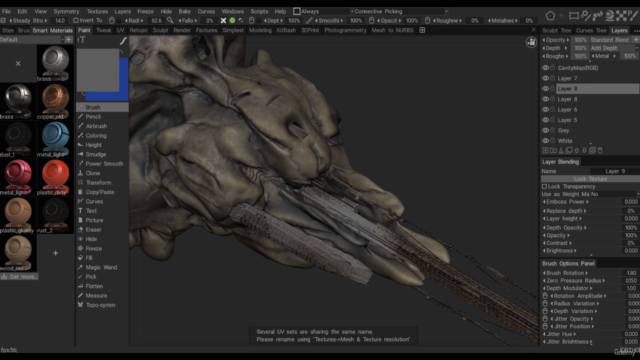This screenshot has width=640, height=360.
Task: Switch to the Sculpt workspace tab
Action: click(x=160, y=30)
